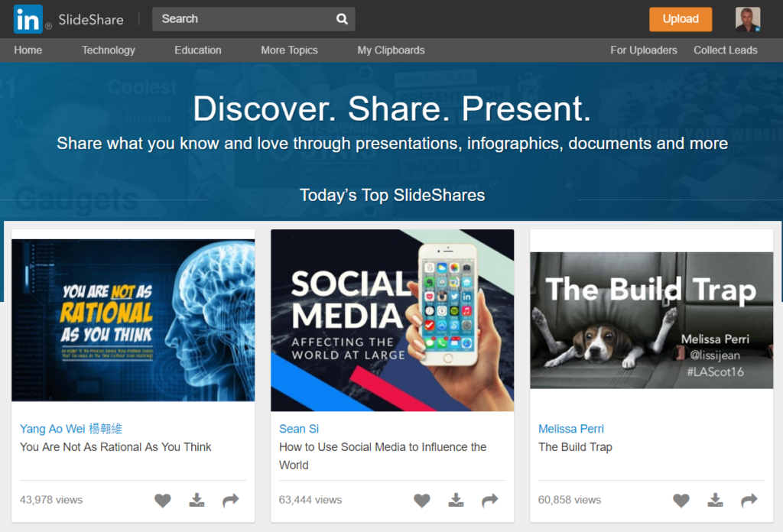Screen dimensions: 783x532
Task: Click the LinkedIn logo icon
Action: tap(28, 19)
